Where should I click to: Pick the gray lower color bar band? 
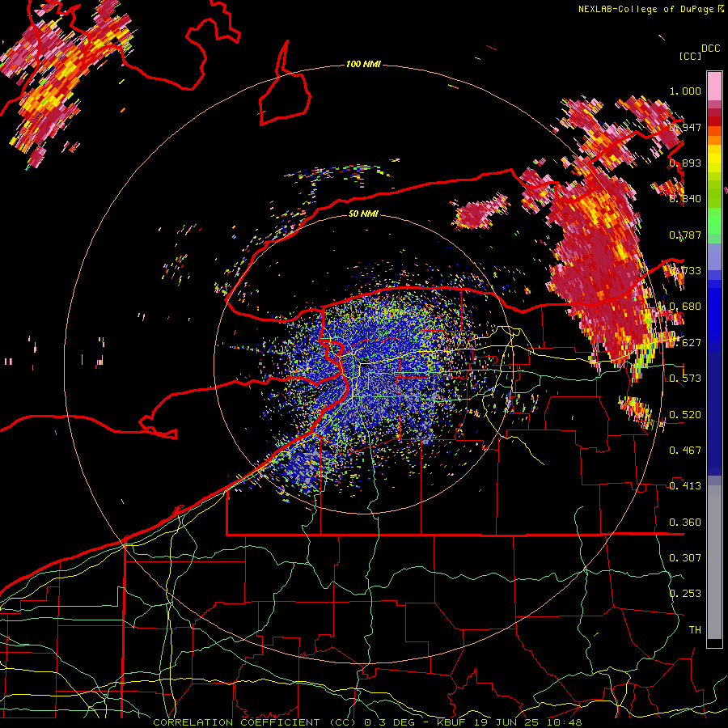(x=714, y=562)
